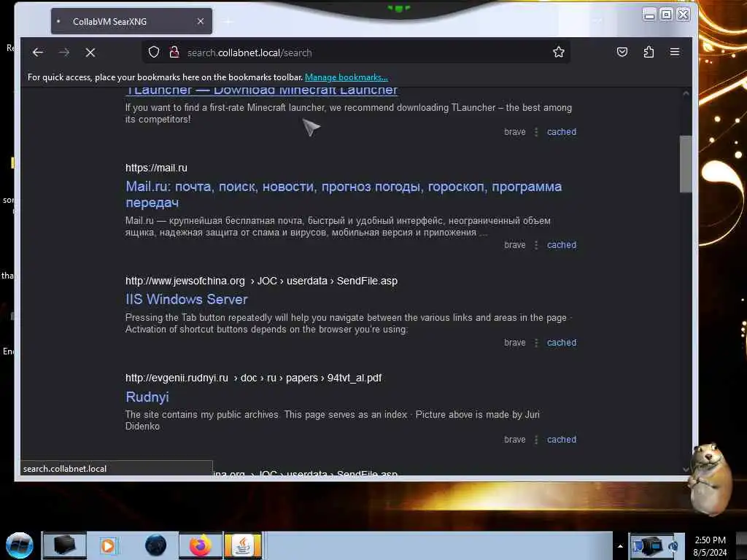Open cached link for Rudnyi result
The height and width of the screenshot is (560, 747).
click(561, 440)
